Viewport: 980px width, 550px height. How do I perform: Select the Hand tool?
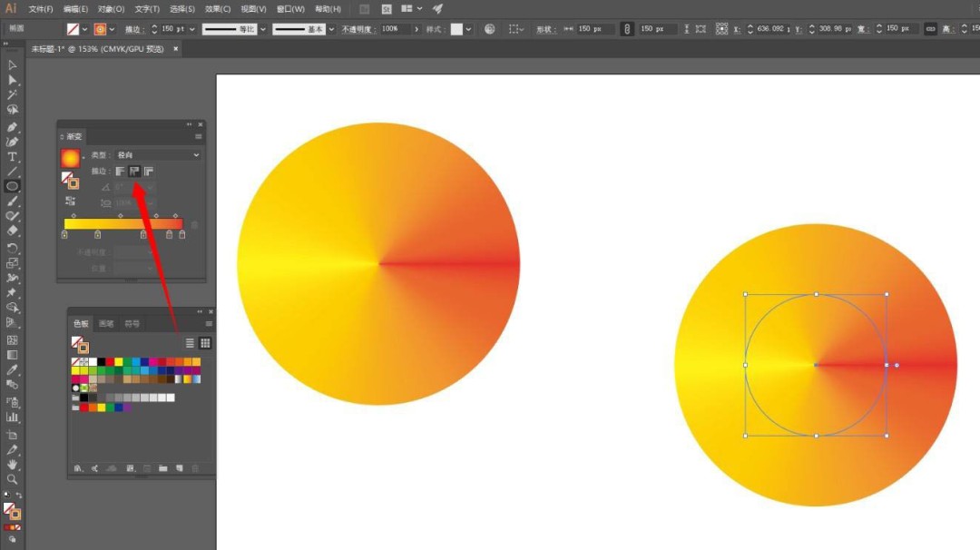pyautogui.click(x=13, y=465)
